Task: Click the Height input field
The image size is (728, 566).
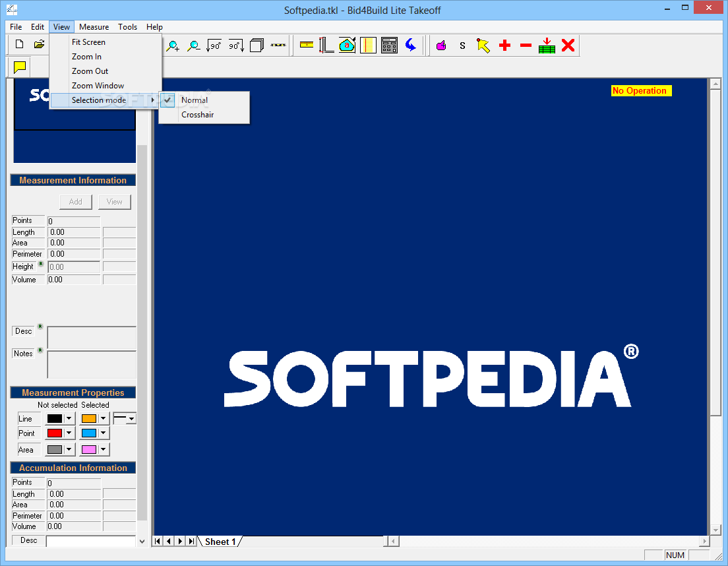Action: [74, 267]
